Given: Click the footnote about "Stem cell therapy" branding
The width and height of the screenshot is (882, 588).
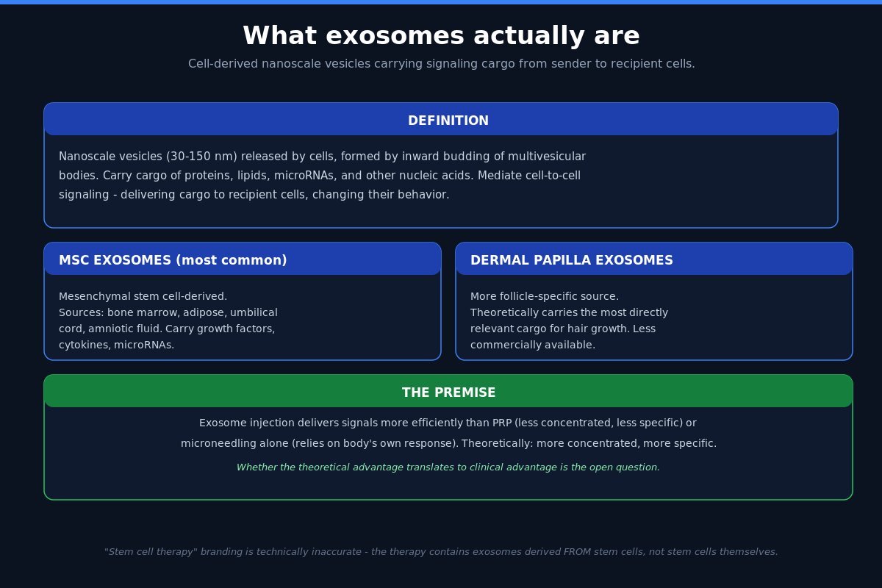Looking at the screenshot, I should [441, 551].
